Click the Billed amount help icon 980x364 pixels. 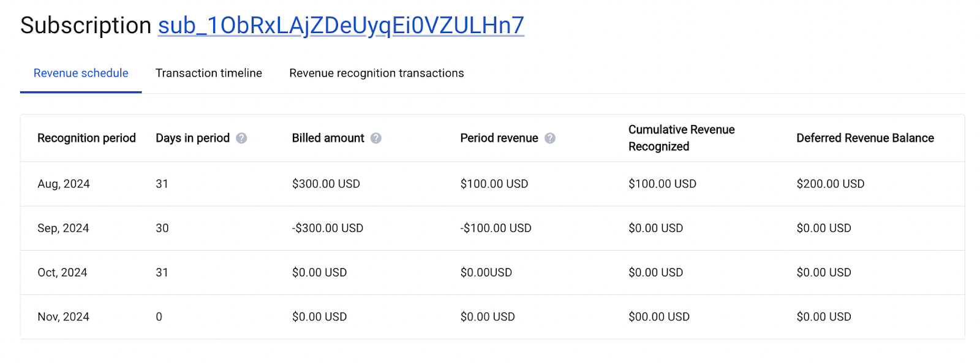376,138
